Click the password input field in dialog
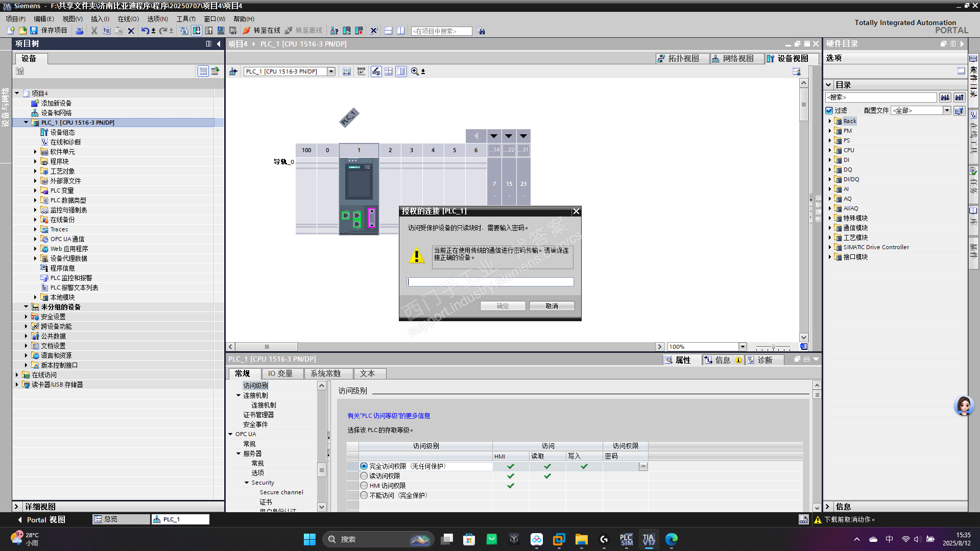This screenshot has width=980, height=551. coord(490,282)
